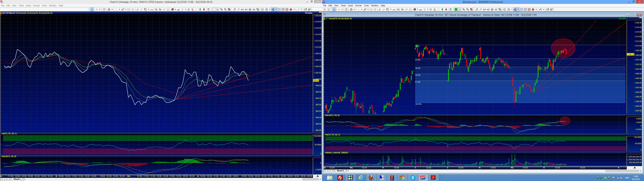Toggle the magnet snap tool in left toolbar
644x181 pixels.
[x=109, y=10]
